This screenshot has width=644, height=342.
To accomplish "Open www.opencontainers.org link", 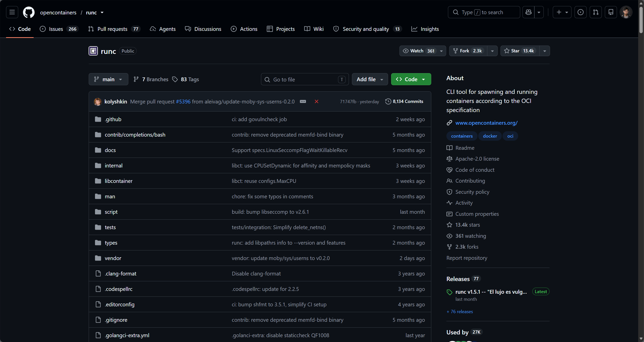I will click(486, 123).
